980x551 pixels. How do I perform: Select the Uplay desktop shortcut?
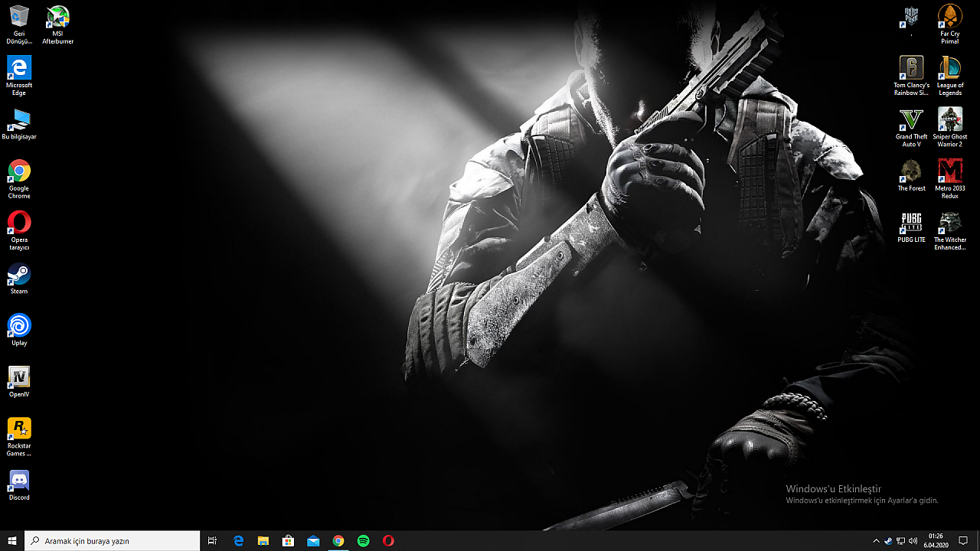click(19, 330)
